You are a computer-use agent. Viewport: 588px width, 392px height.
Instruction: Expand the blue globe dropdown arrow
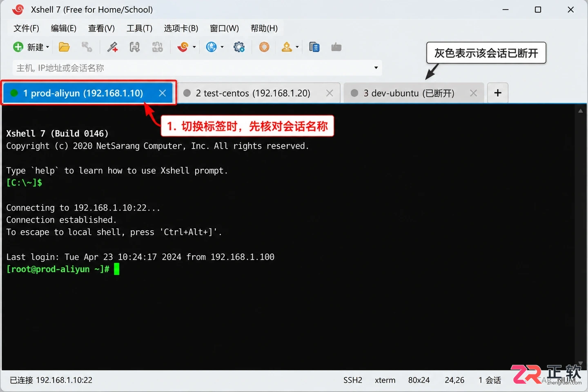222,47
